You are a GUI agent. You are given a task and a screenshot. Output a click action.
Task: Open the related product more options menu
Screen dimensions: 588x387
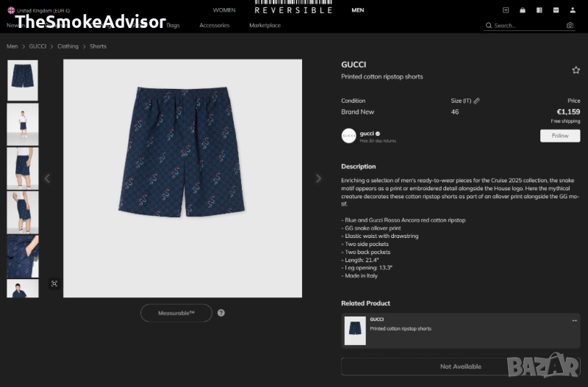point(574,320)
